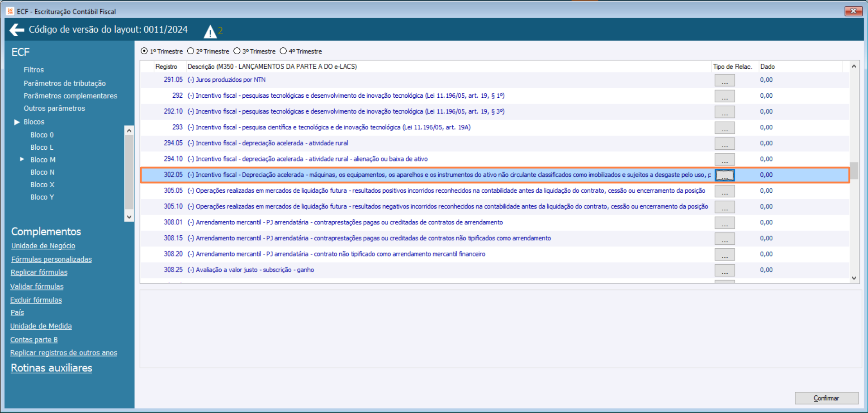Viewport: 868px width, 413px height.
Task: Select Bloco X in the tree
Action: click(x=43, y=185)
